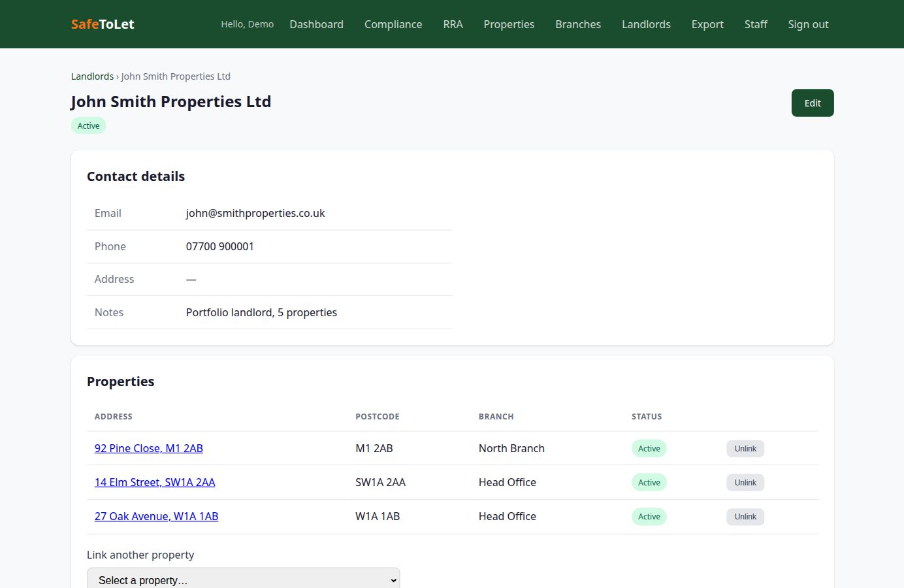Expand the Select a property dropdown

tap(243, 580)
